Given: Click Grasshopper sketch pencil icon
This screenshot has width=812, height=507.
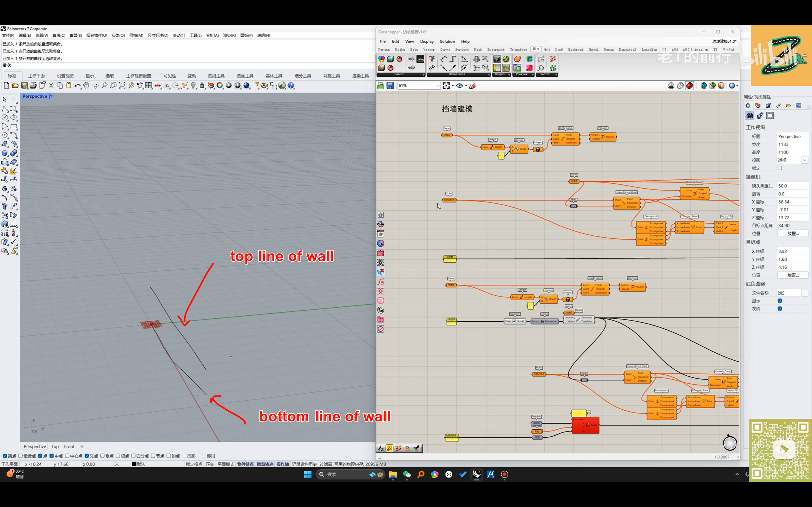Looking at the screenshot, I should pos(472,86).
